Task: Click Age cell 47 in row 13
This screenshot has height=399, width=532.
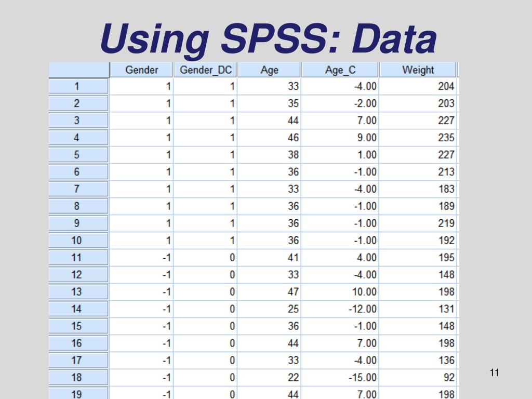Action: [x=269, y=292]
